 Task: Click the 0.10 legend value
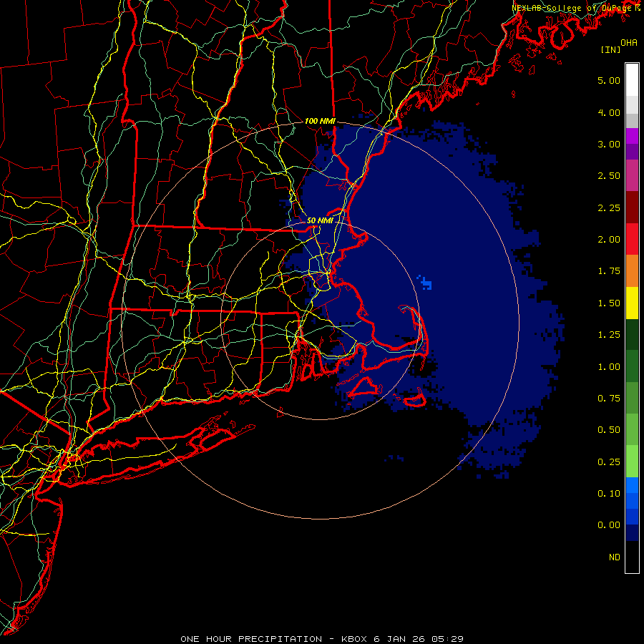(609, 494)
